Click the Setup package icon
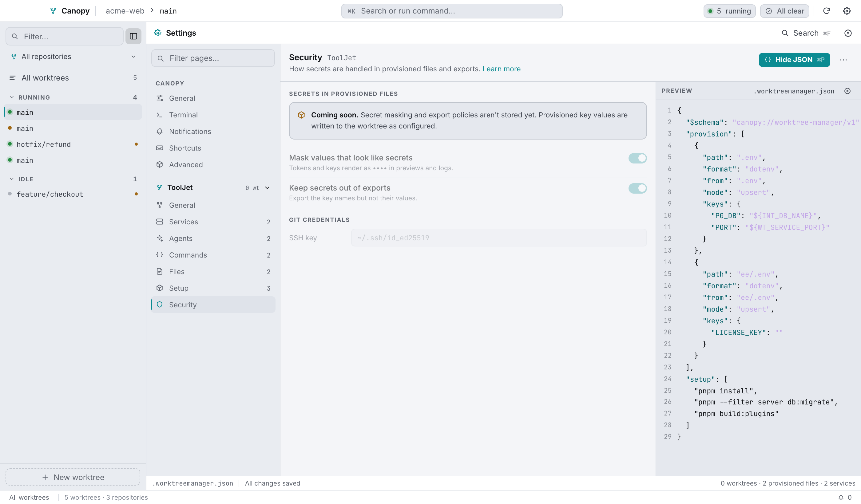 point(160,288)
